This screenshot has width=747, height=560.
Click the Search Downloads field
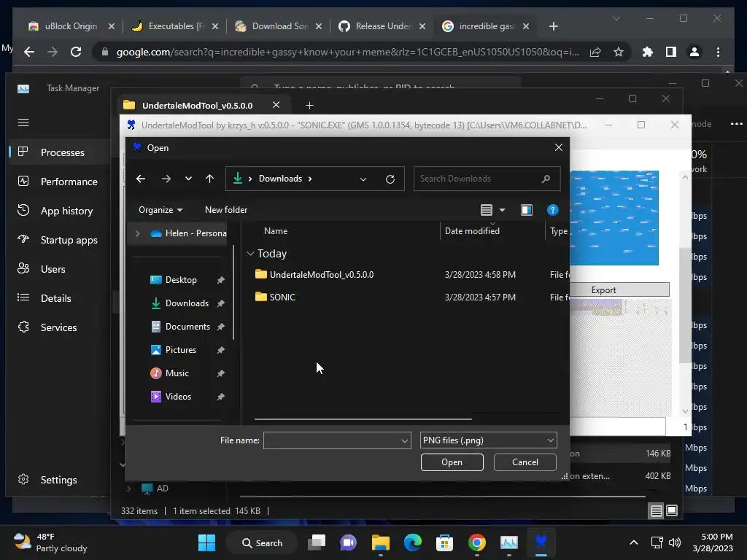(x=487, y=179)
